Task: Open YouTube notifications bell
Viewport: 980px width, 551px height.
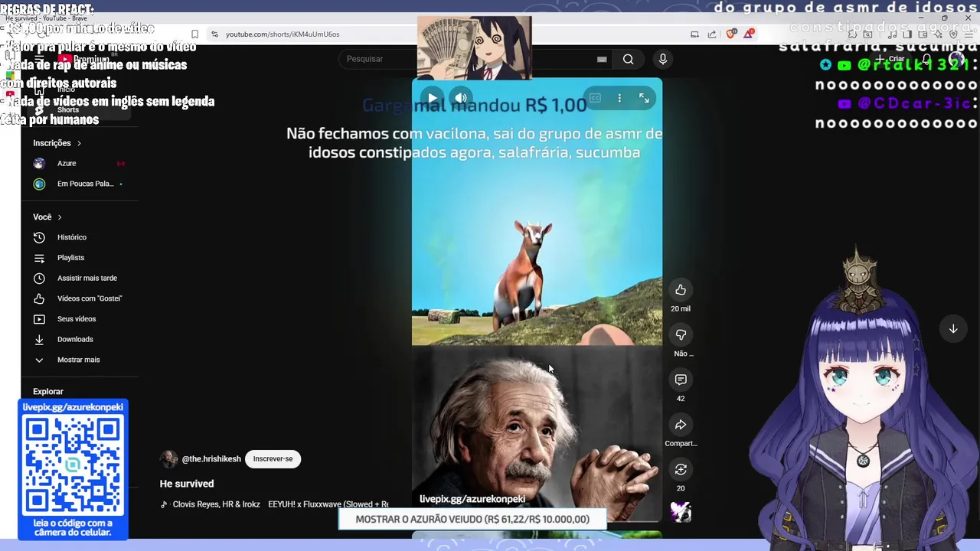Action: pos(927,59)
